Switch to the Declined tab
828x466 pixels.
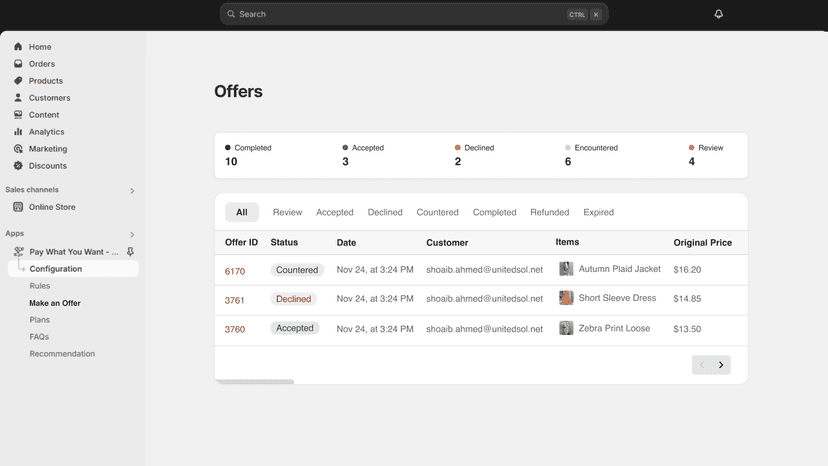click(x=385, y=212)
